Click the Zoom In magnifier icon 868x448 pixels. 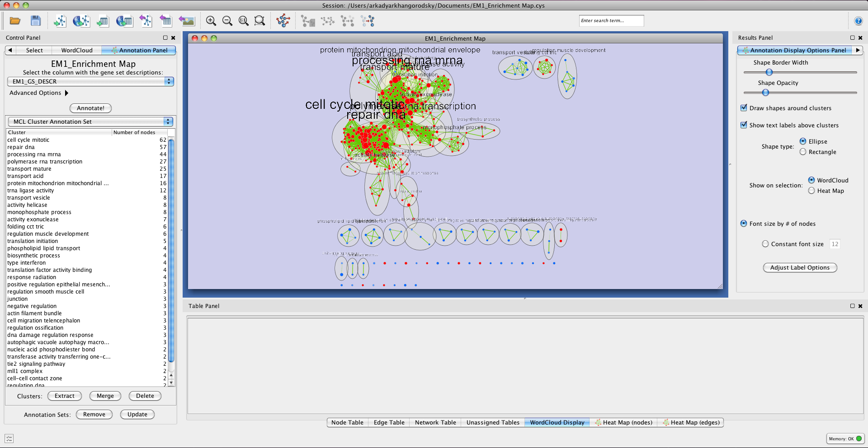pos(211,21)
